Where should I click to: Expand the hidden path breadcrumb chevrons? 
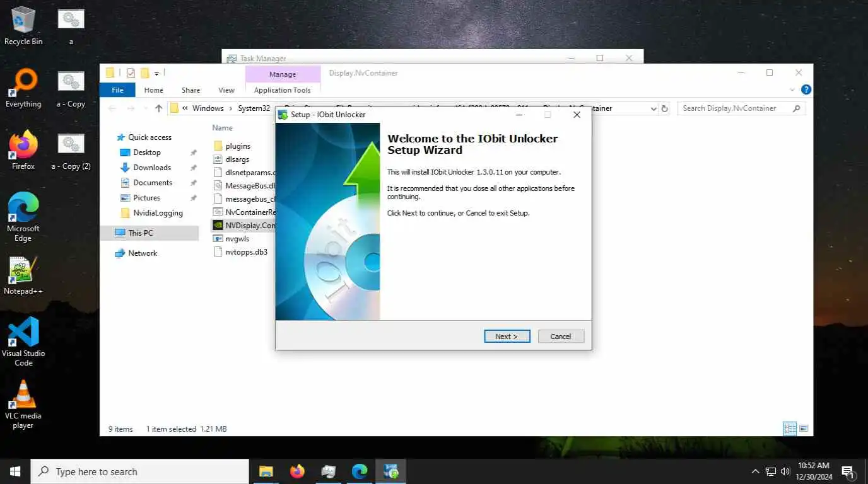(185, 108)
